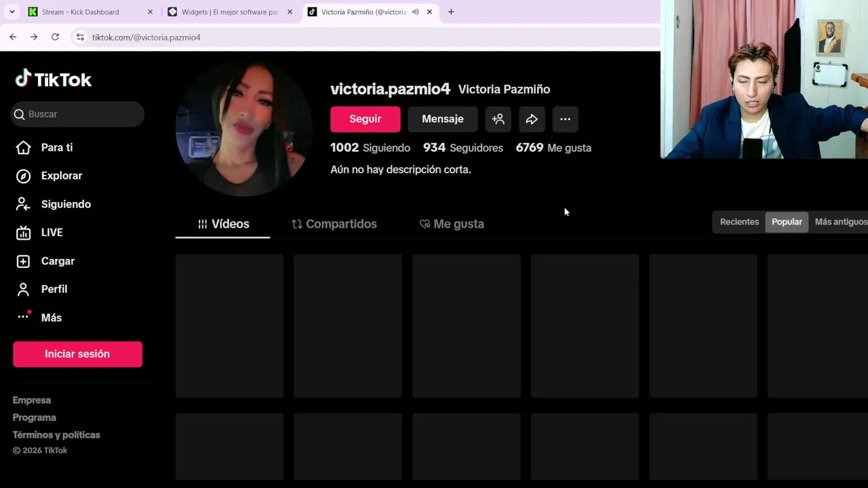Go to the Siguiendo feed
868x488 pixels.
(53, 204)
